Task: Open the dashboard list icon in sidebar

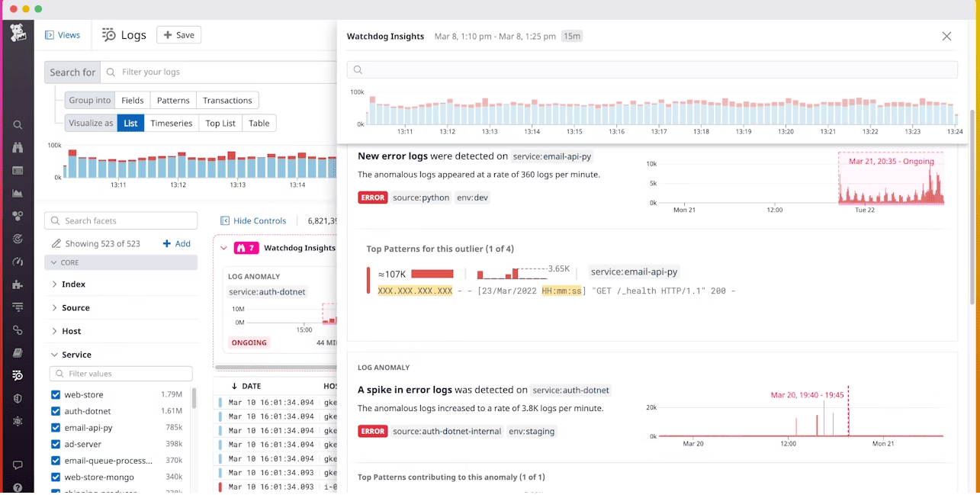Action: click(18, 171)
